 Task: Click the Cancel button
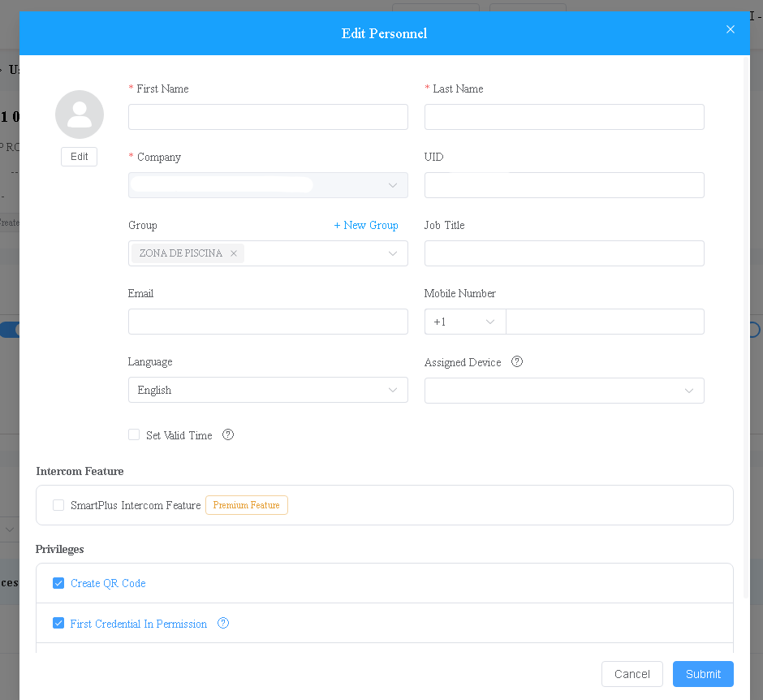[x=632, y=674]
